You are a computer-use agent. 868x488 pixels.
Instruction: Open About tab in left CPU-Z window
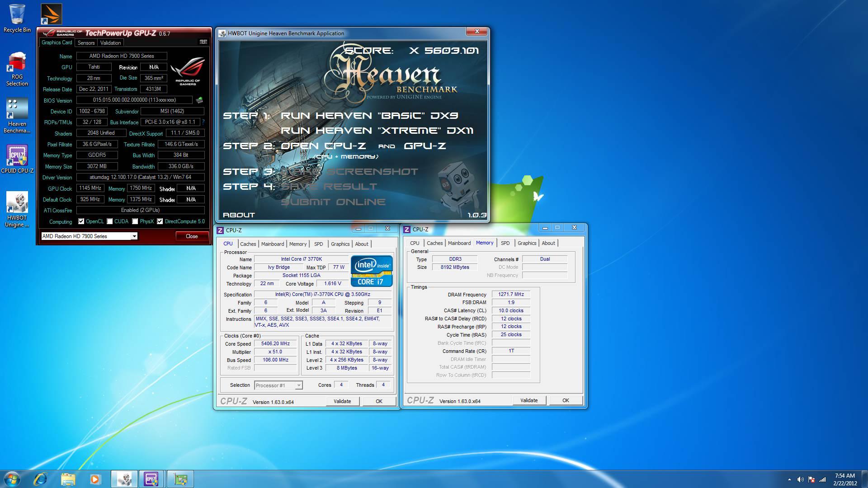(362, 244)
